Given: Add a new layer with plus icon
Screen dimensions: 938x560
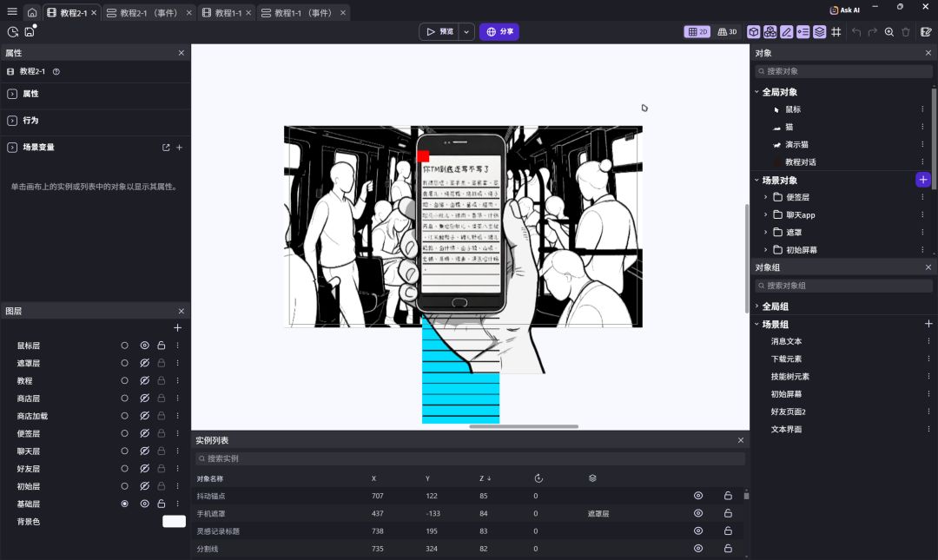Looking at the screenshot, I should coord(178,328).
